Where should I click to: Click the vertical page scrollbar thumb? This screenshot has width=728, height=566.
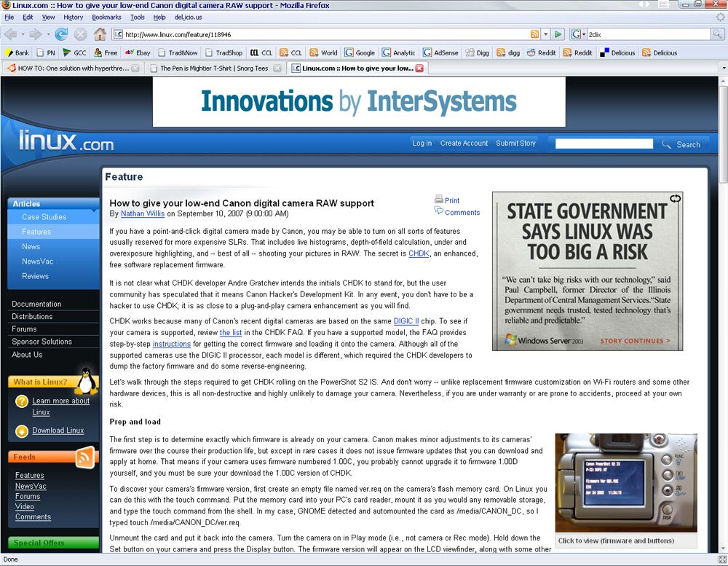tap(724, 135)
